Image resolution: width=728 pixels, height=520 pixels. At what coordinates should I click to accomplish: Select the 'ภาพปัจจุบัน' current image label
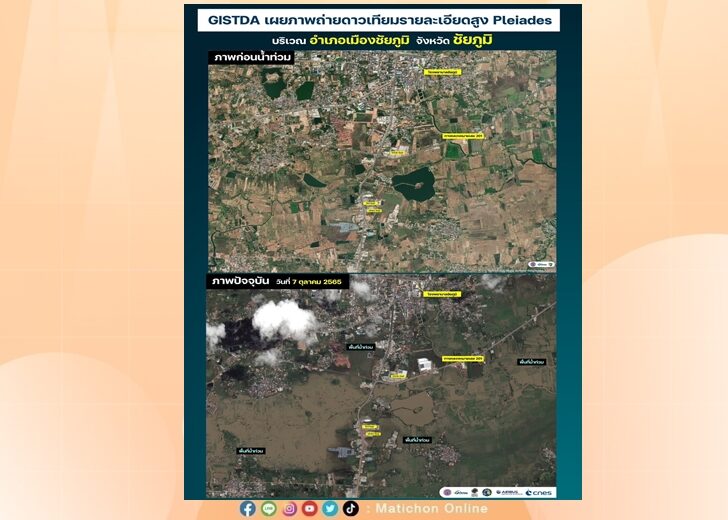click(x=237, y=282)
